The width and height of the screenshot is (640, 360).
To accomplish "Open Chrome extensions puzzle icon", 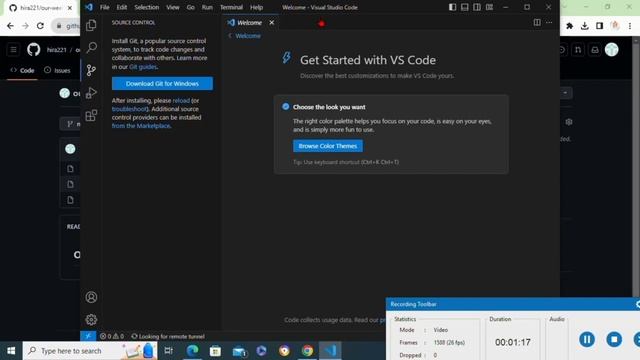I will (x=569, y=26).
